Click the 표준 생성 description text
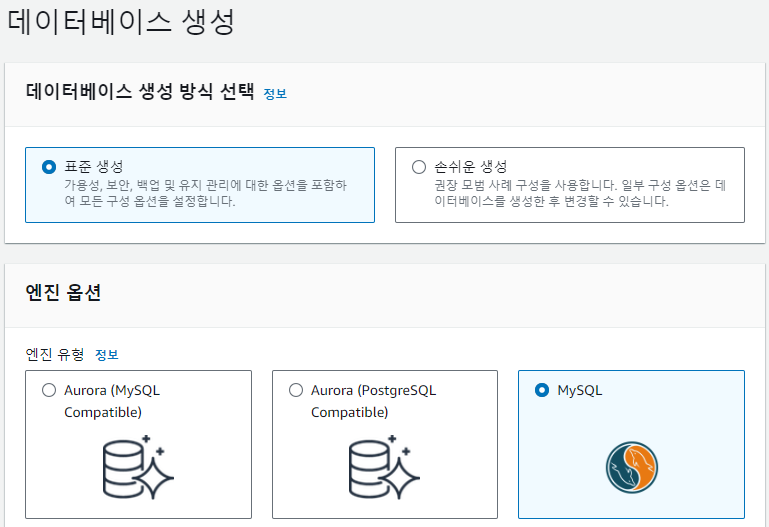The height and width of the screenshot is (527, 769). [x=205, y=193]
